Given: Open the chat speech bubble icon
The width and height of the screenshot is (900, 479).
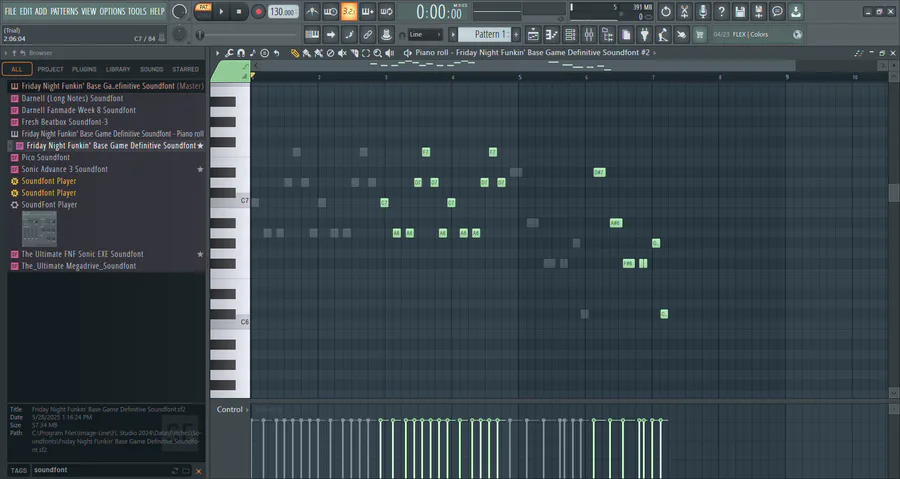Looking at the screenshot, I should coord(777,11).
